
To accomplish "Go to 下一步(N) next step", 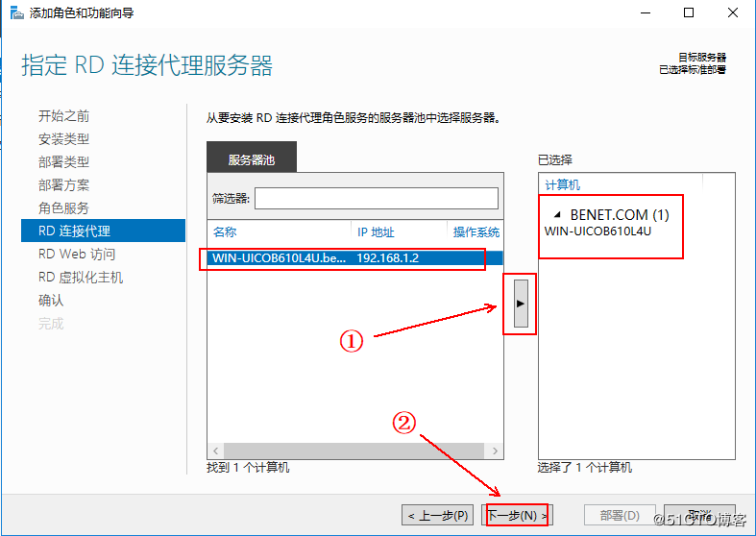I will (518, 516).
